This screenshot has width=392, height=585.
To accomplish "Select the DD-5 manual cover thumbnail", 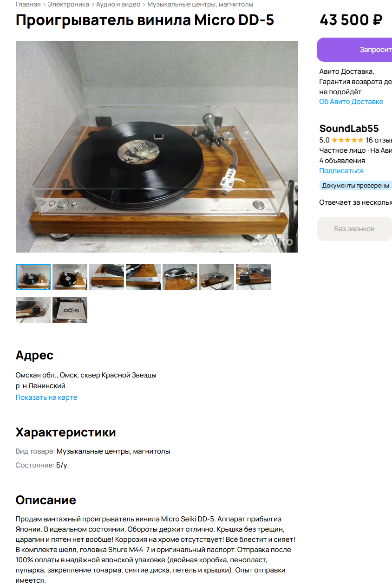I will 70,310.
